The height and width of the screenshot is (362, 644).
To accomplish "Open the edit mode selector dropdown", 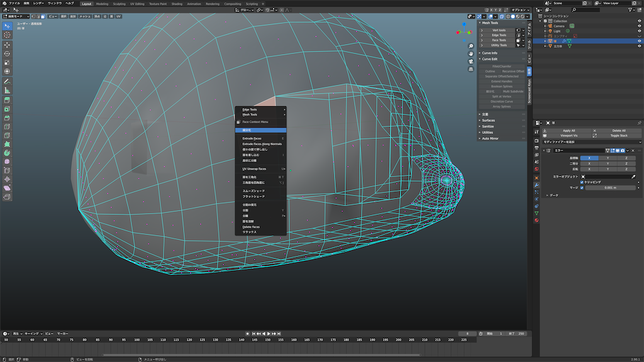I will coord(16,16).
